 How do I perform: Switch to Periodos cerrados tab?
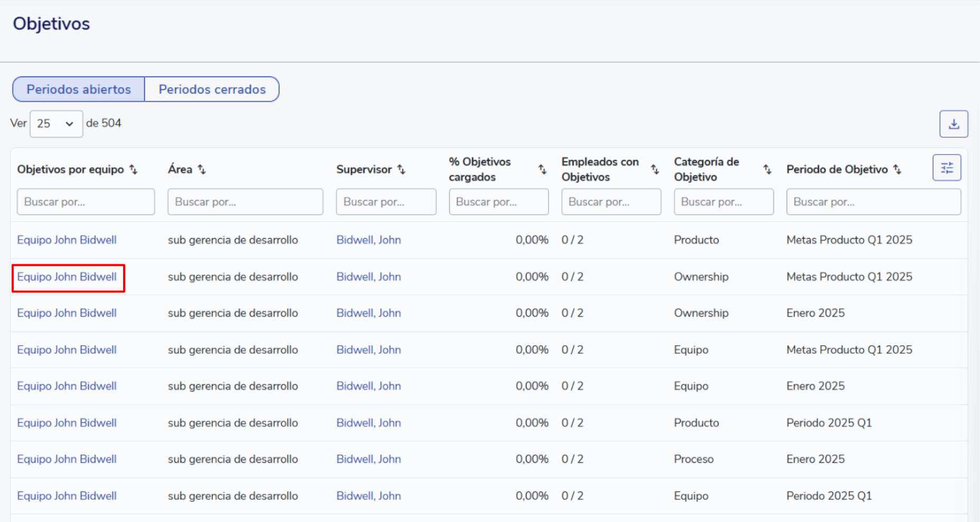click(x=212, y=89)
